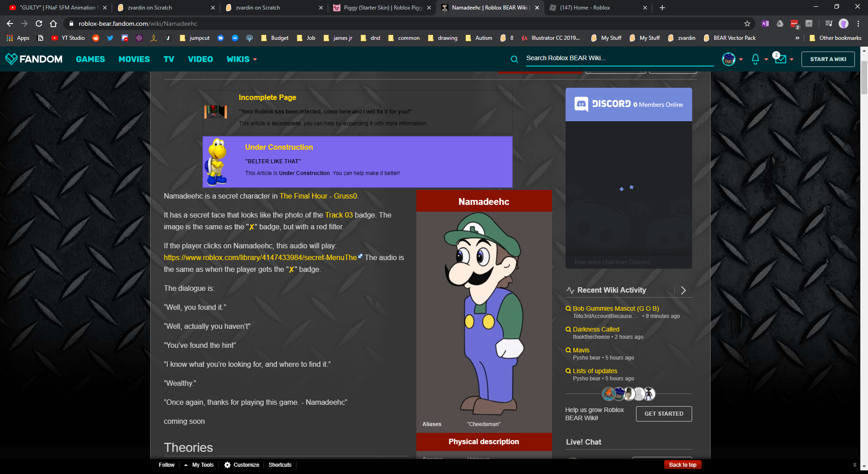
Task: Click the yellow Koopa Under Construction image
Action: pos(217,162)
